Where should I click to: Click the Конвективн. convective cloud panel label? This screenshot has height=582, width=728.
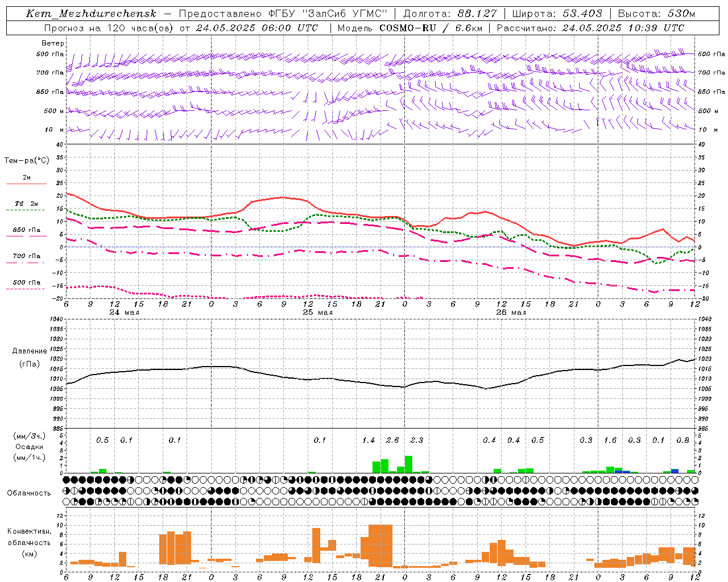tap(29, 531)
